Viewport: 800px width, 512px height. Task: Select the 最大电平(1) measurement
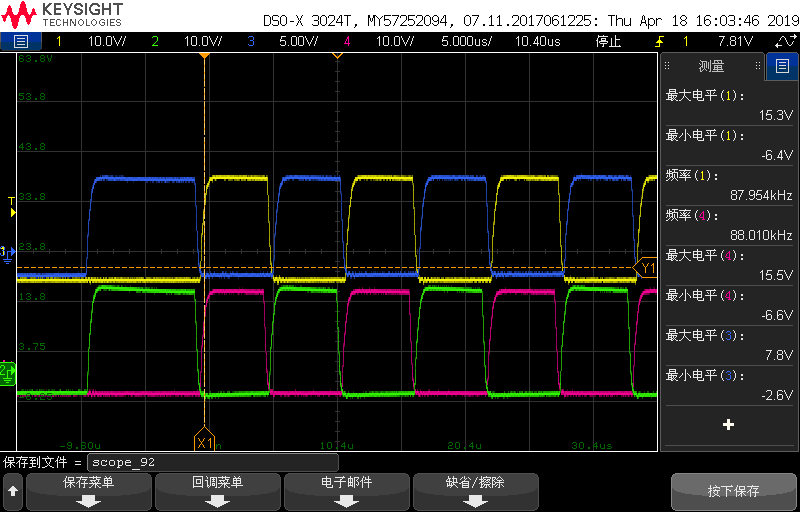(730, 105)
